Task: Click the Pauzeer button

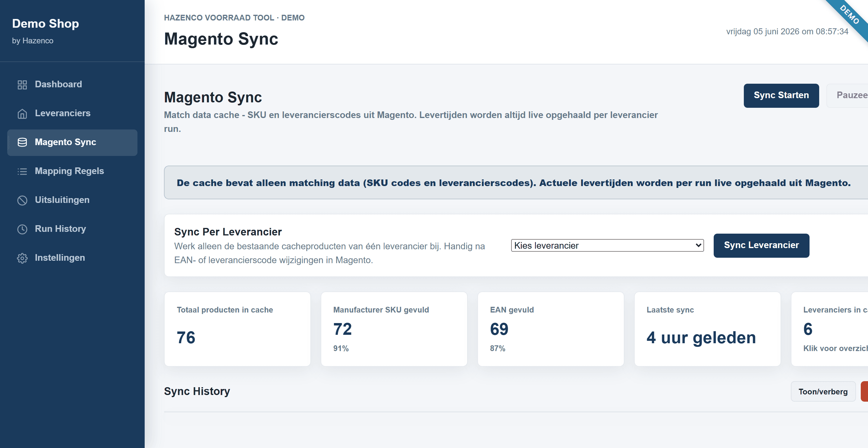Action: click(848, 95)
